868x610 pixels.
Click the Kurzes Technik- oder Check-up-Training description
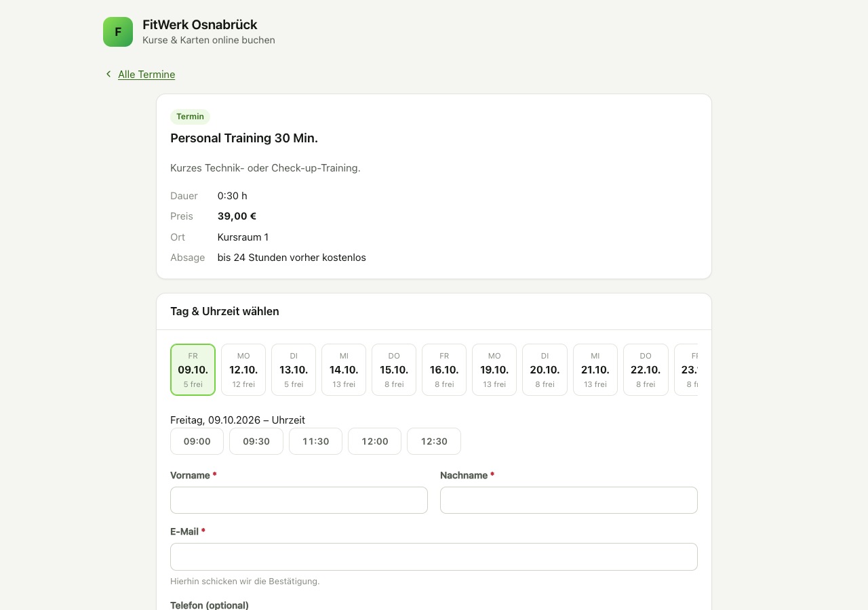point(265,168)
